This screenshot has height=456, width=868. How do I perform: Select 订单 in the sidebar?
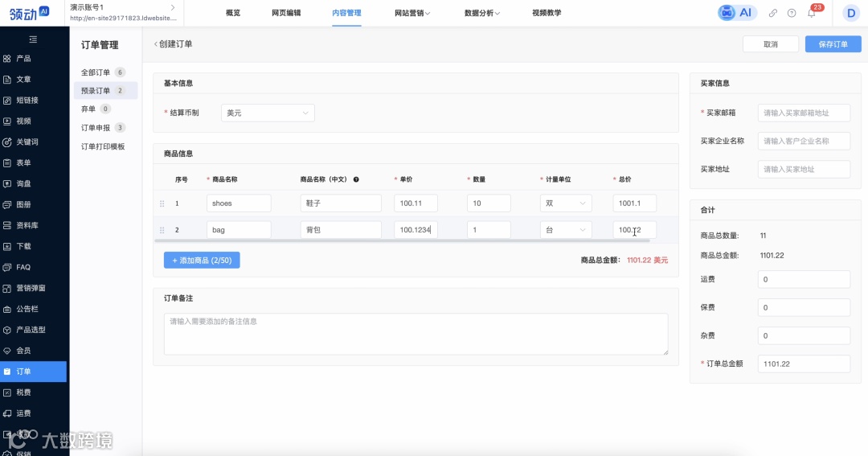(x=33, y=372)
